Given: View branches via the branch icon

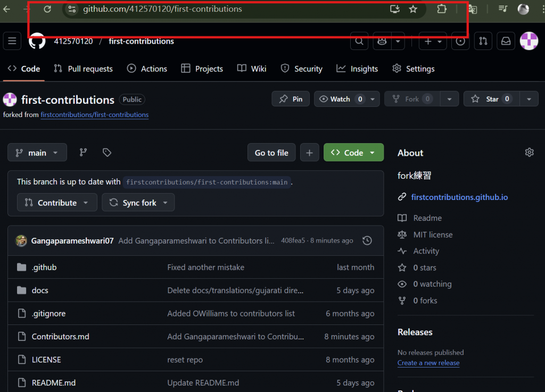Looking at the screenshot, I should pyautogui.click(x=83, y=153).
